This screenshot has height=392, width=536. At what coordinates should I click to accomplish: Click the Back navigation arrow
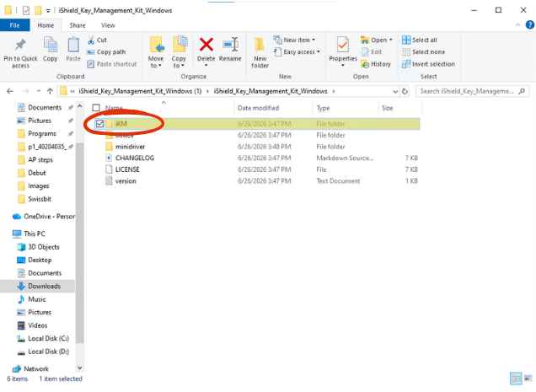(x=10, y=91)
